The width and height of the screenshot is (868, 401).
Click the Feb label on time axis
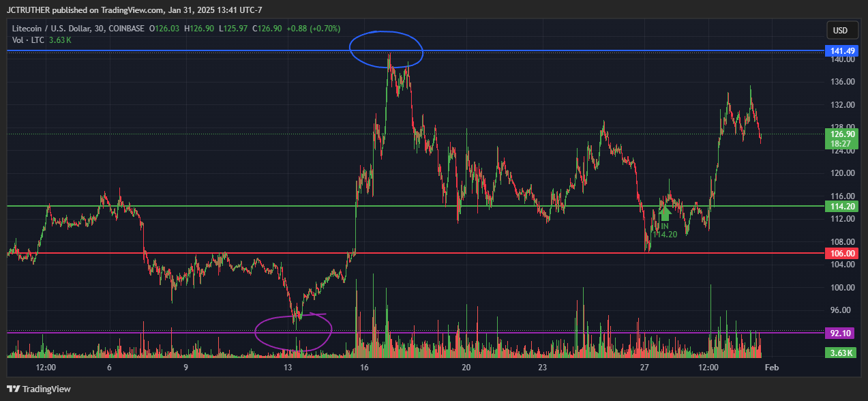pos(772,368)
